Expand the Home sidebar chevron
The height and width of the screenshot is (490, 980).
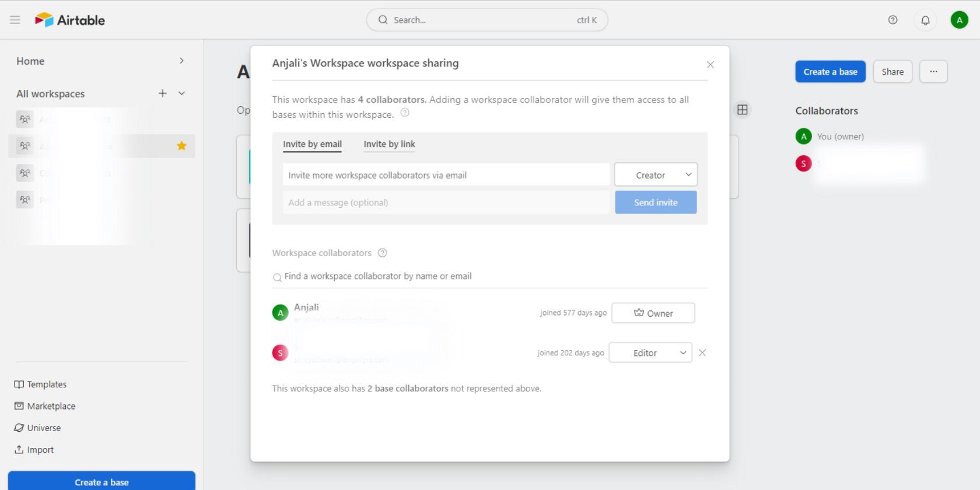pos(181,61)
